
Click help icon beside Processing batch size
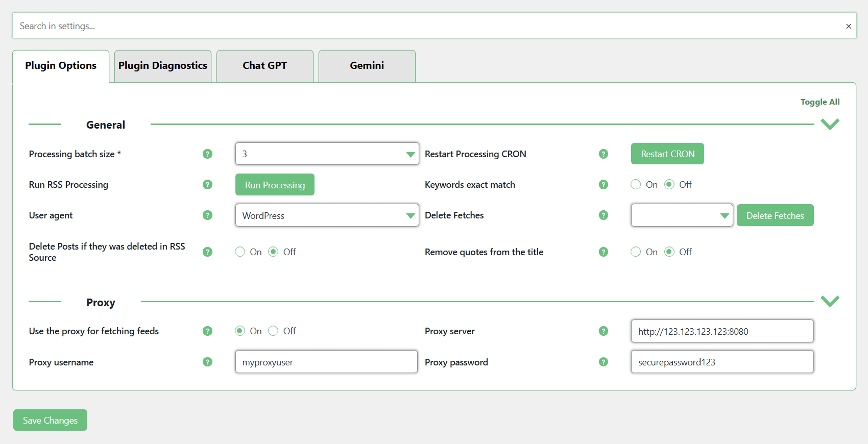pos(207,154)
